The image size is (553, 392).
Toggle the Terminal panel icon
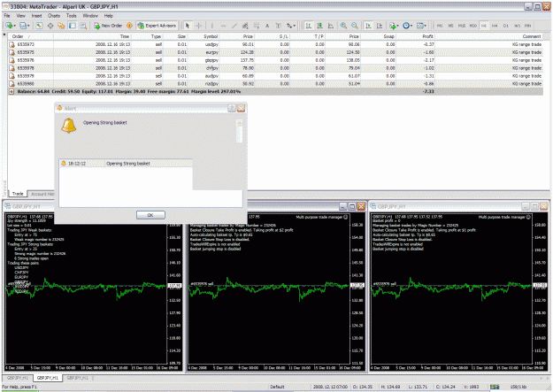click(x=73, y=26)
